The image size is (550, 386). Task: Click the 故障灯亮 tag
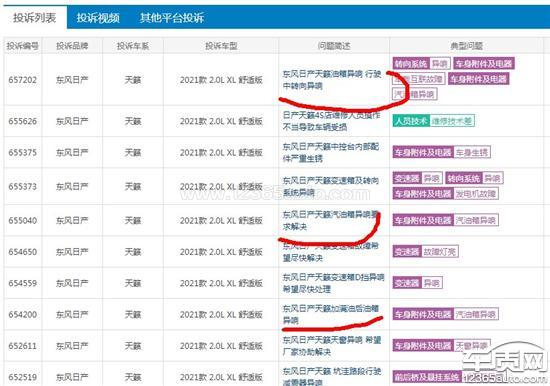(x=440, y=252)
